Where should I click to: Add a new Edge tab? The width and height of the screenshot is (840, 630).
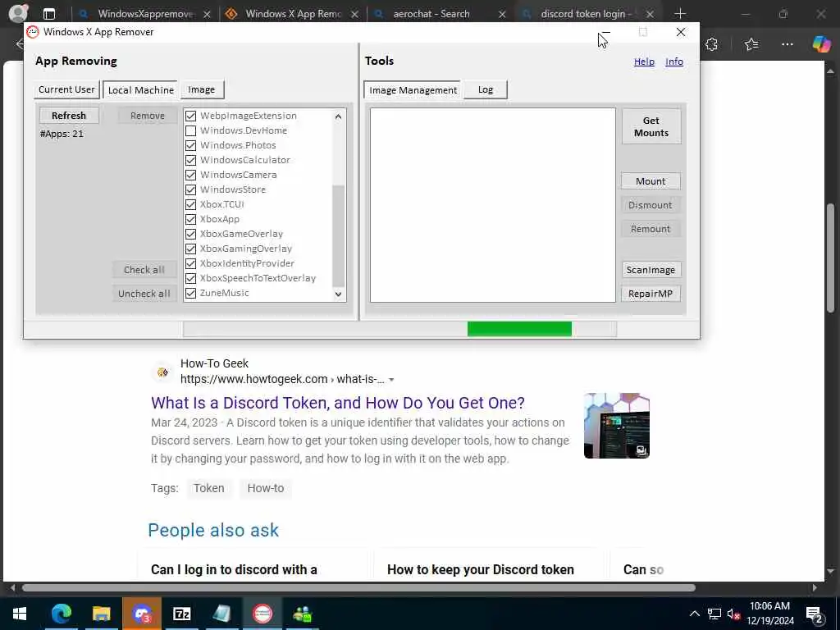pos(680,13)
